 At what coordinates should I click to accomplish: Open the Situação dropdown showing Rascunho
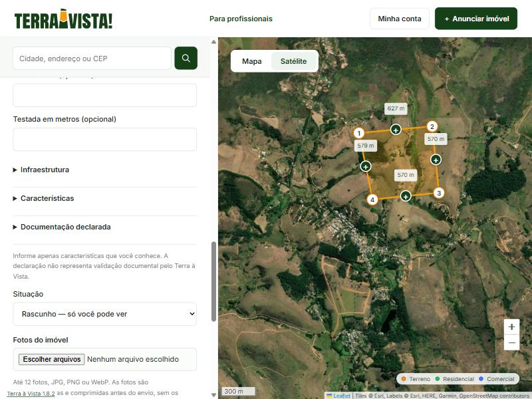pos(105,314)
